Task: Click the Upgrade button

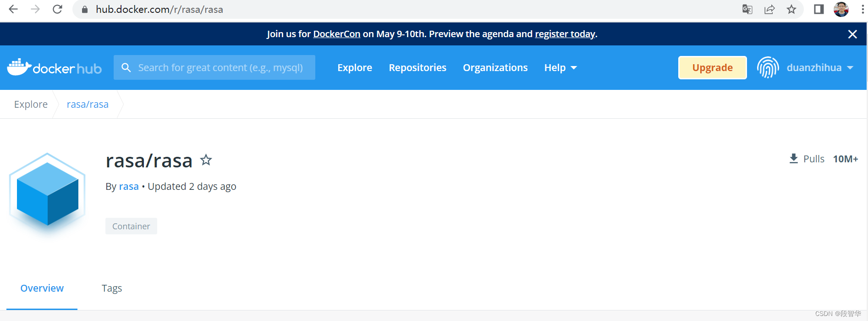Action: [712, 67]
